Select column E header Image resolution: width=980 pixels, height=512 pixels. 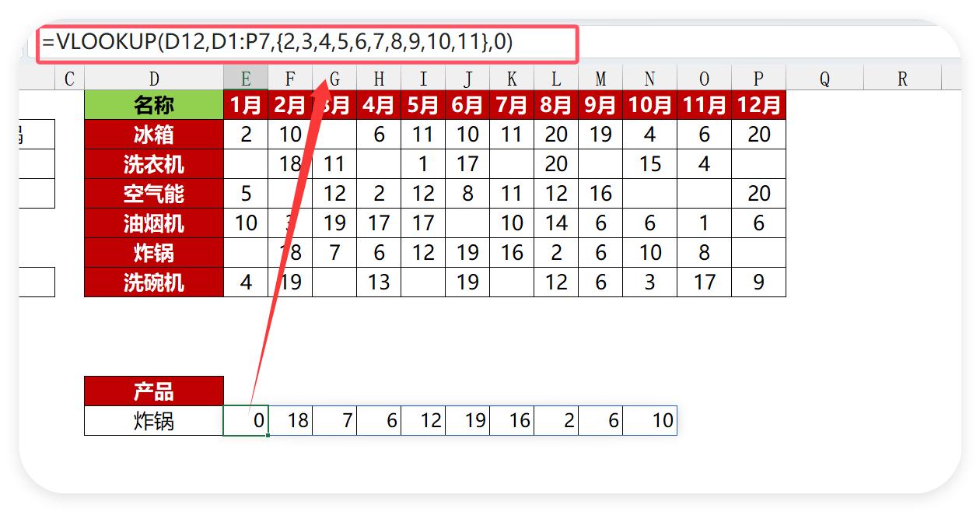click(x=246, y=78)
